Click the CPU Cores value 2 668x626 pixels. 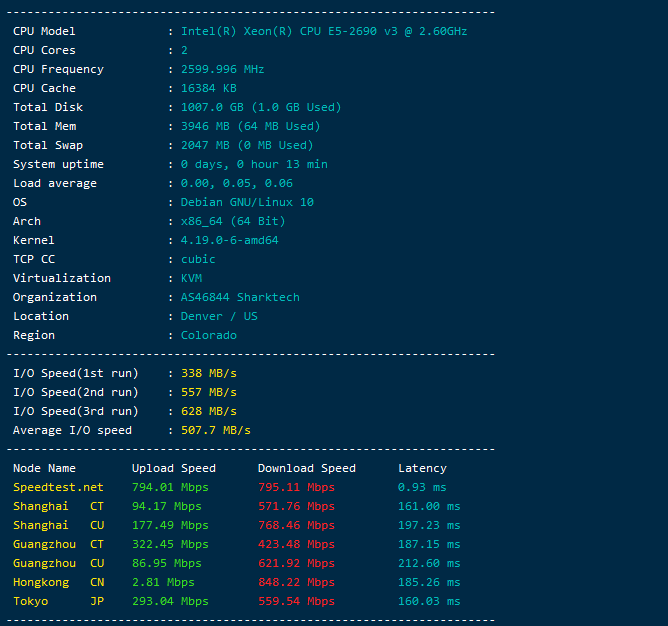184,50
